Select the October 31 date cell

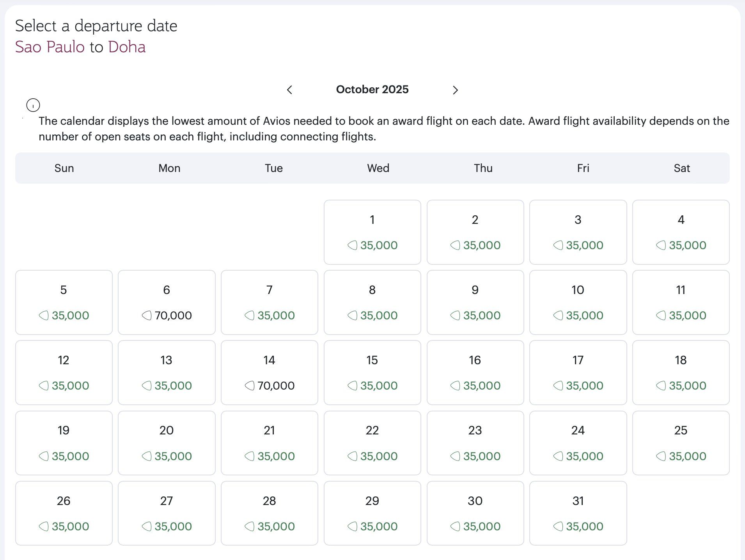(x=578, y=513)
